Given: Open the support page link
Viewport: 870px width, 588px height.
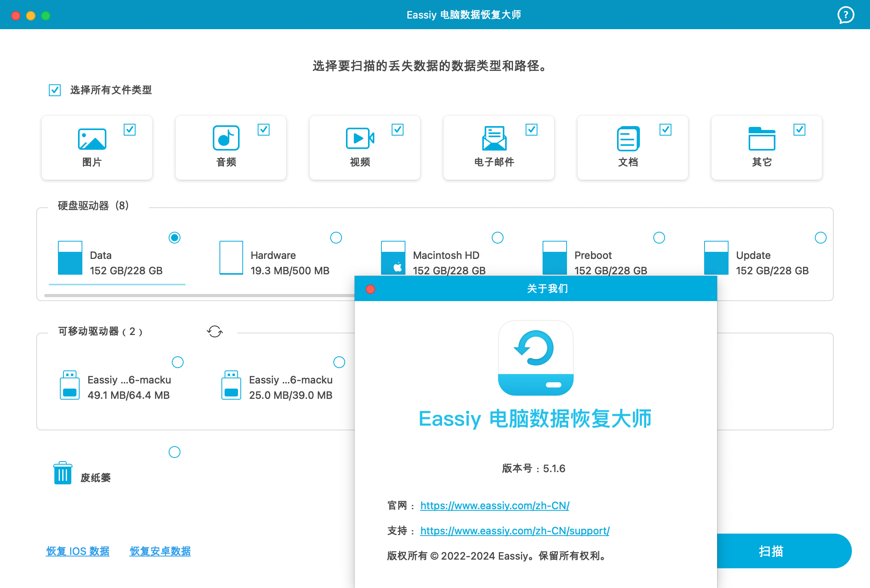Looking at the screenshot, I should click(x=515, y=531).
